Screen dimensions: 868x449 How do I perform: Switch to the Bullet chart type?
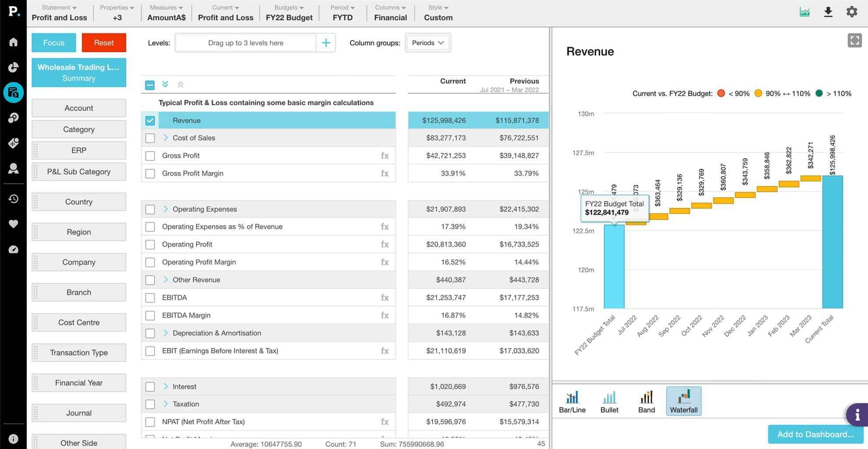point(609,401)
